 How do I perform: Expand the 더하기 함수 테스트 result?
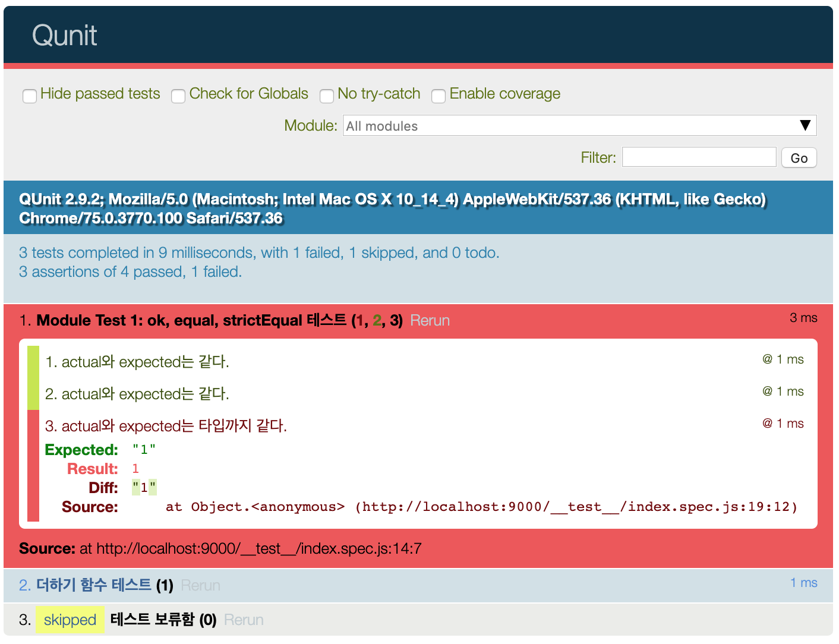coord(94,585)
